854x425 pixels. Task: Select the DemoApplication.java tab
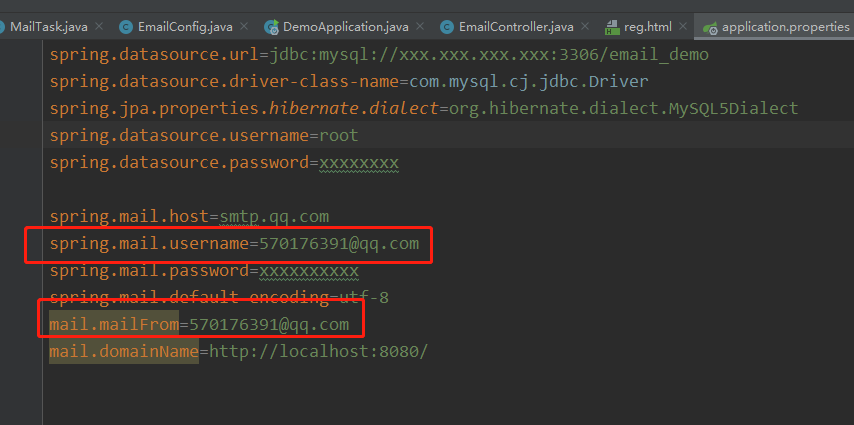pyautogui.click(x=346, y=26)
